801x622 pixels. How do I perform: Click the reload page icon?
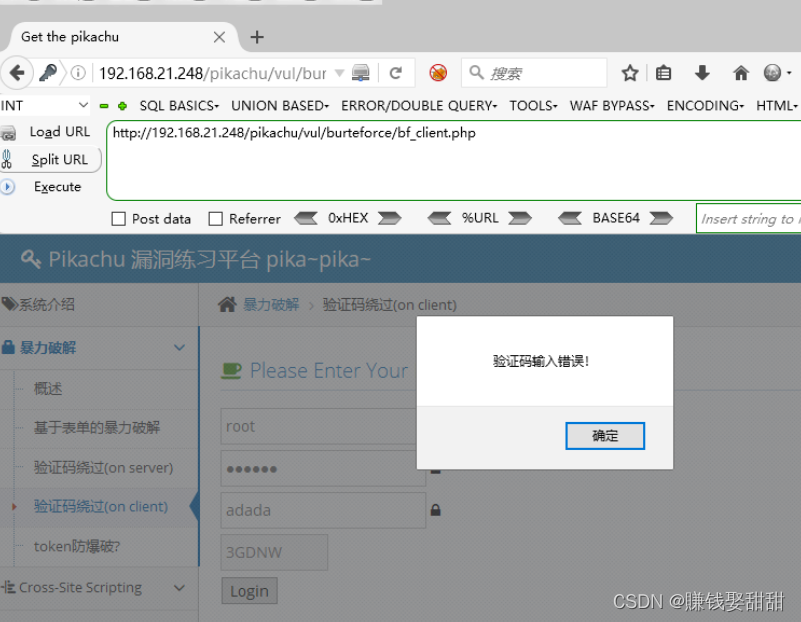[395, 73]
